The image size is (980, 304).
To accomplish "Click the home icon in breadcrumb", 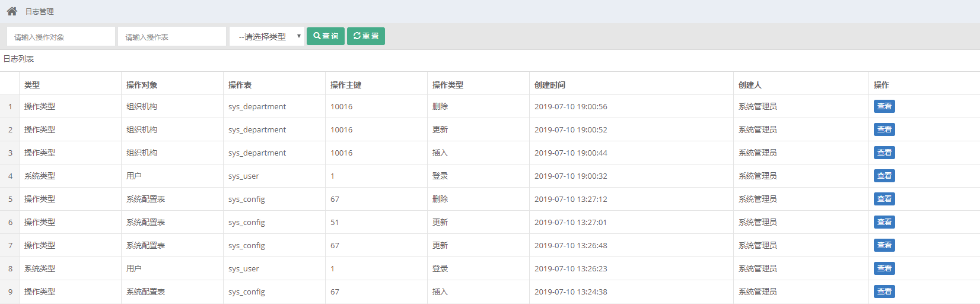I will (x=12, y=11).
